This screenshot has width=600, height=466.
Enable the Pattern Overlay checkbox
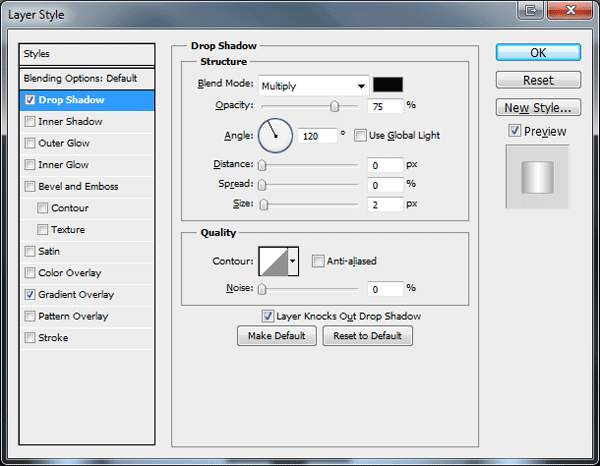[x=30, y=316]
